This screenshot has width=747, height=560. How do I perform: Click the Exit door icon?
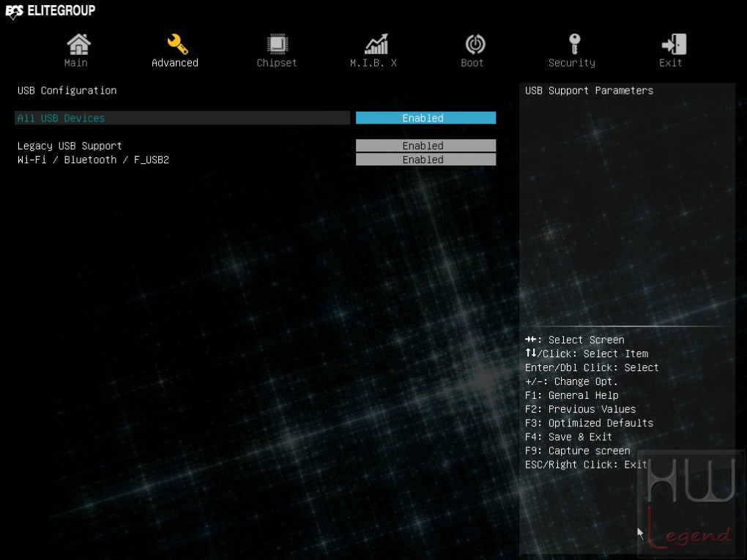point(674,44)
